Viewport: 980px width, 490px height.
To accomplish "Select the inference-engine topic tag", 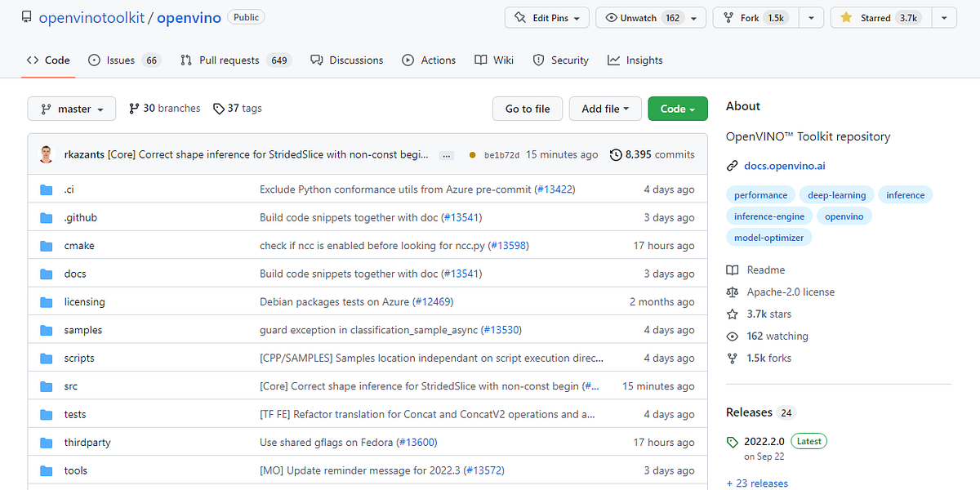I will click(769, 216).
